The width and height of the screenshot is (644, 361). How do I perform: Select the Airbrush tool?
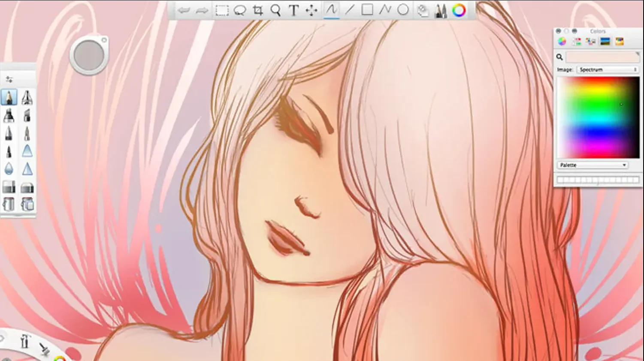(27, 97)
